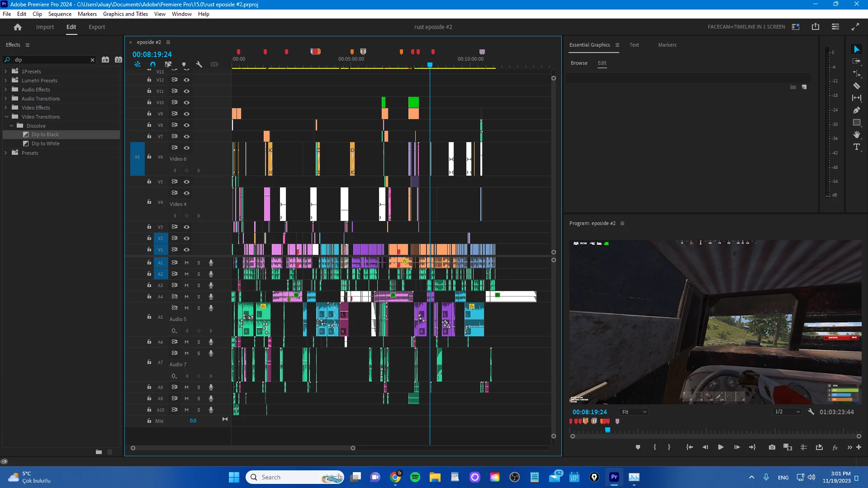Toggle visibility of track V7
The height and width of the screenshot is (488, 868).
coord(186,137)
